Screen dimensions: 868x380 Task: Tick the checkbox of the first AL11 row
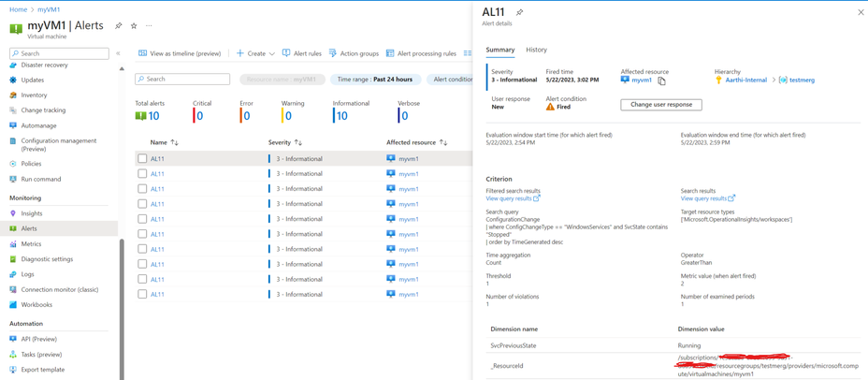142,158
